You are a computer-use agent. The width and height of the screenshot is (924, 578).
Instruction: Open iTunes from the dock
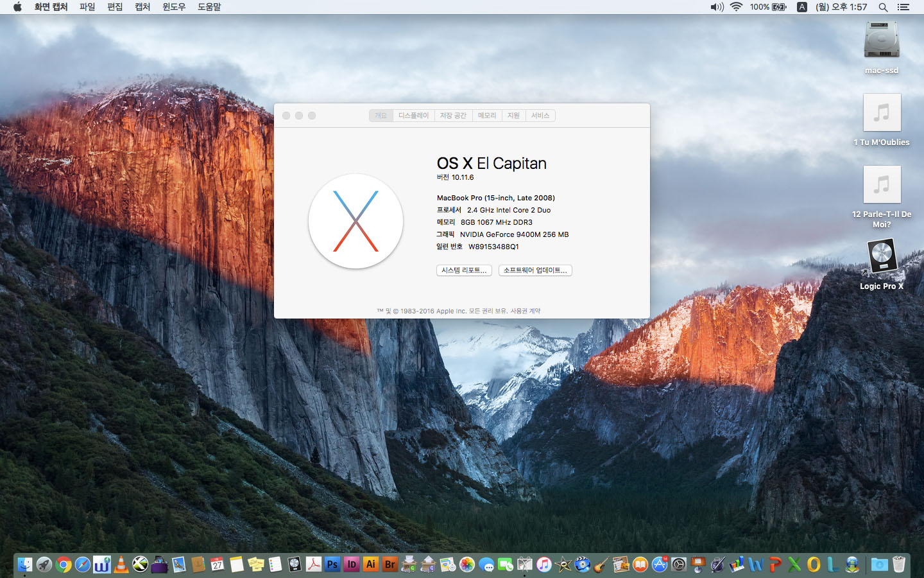pyautogui.click(x=543, y=565)
